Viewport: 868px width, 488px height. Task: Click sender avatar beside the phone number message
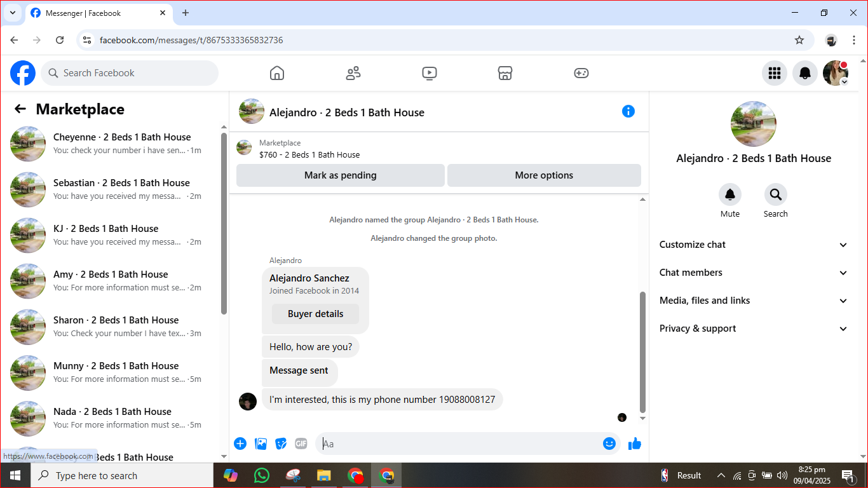click(248, 402)
